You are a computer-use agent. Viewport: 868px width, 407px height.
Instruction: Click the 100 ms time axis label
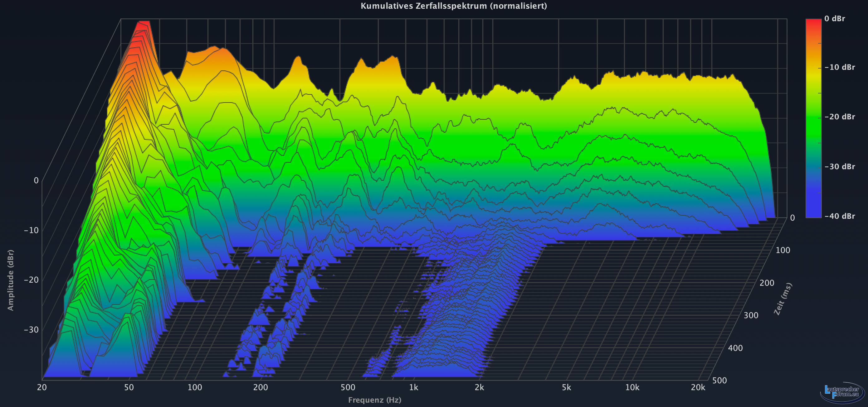pyautogui.click(x=783, y=250)
